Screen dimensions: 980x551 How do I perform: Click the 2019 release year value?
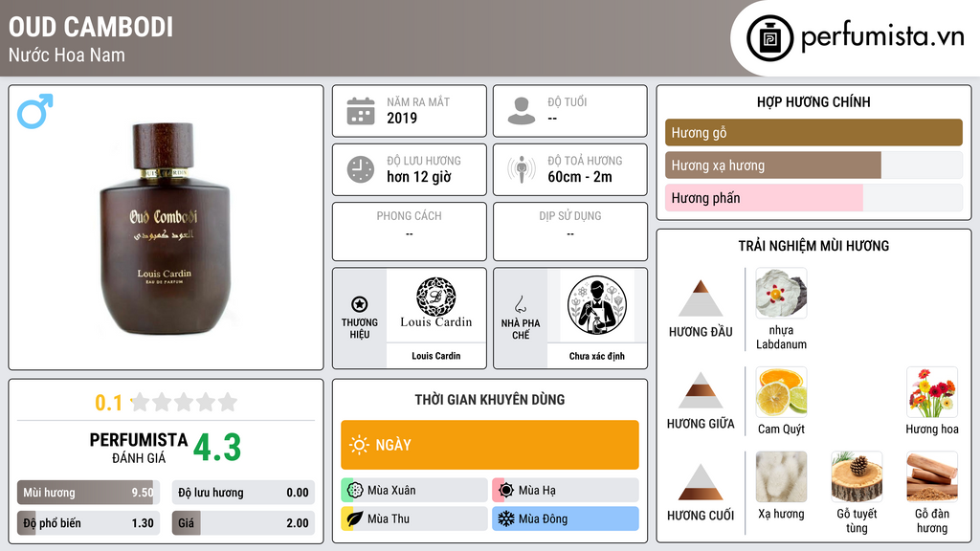click(402, 118)
